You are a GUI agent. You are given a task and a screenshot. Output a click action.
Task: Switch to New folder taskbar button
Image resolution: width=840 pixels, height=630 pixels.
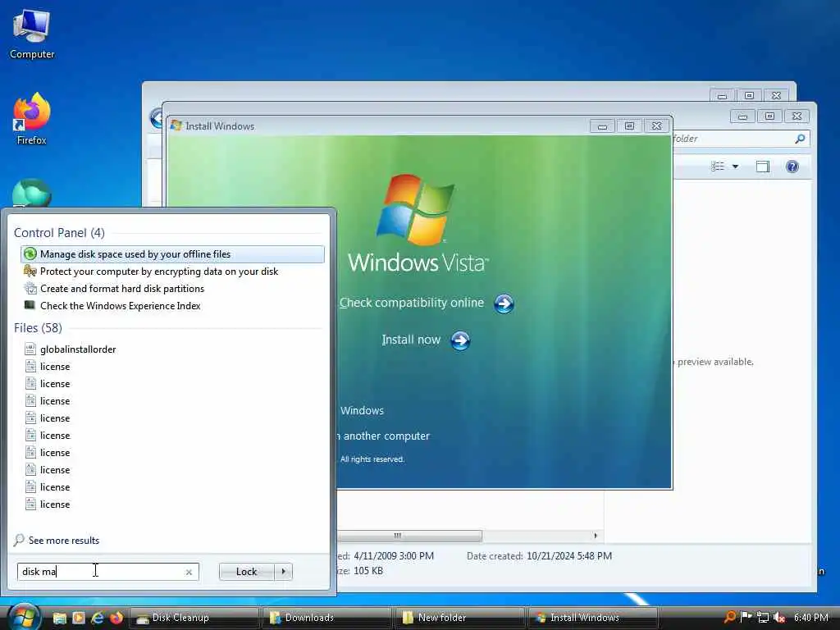[460, 618]
